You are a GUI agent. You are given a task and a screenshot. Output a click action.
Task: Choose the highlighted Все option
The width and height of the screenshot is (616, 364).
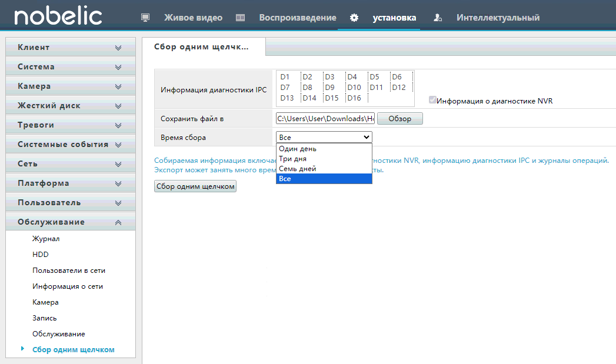324,179
